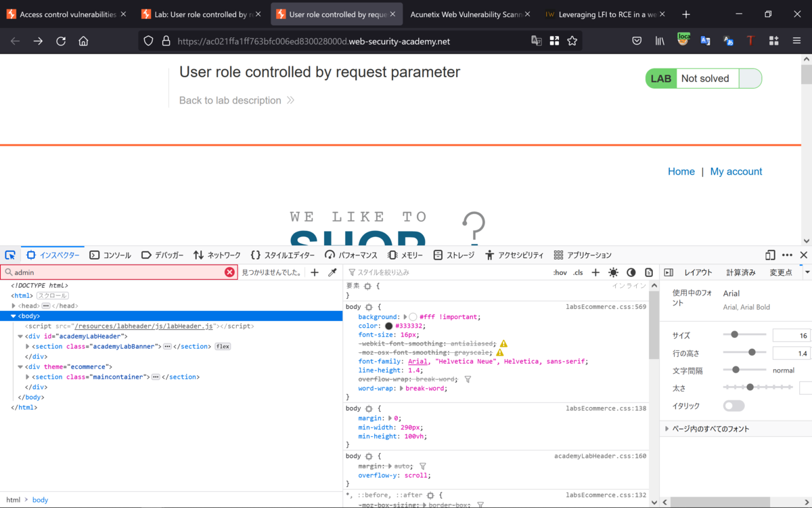Click the plus icon to create a new node

coord(315,272)
